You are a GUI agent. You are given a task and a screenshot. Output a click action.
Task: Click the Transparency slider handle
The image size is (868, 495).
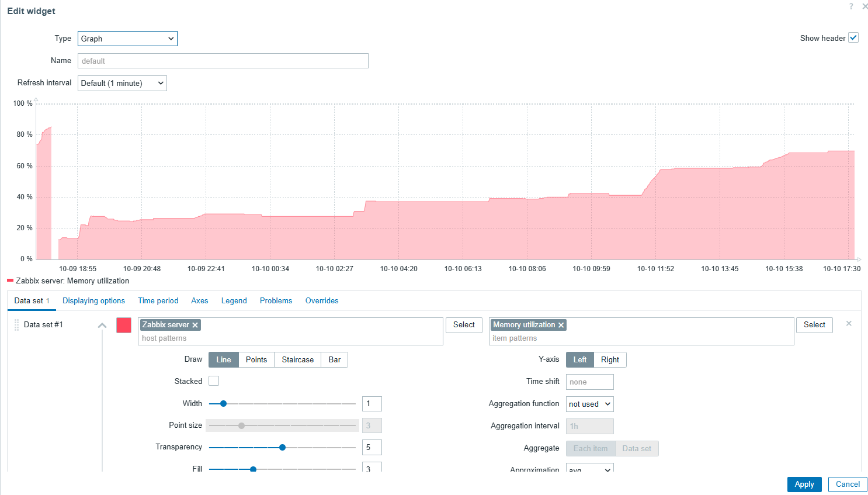(x=282, y=447)
